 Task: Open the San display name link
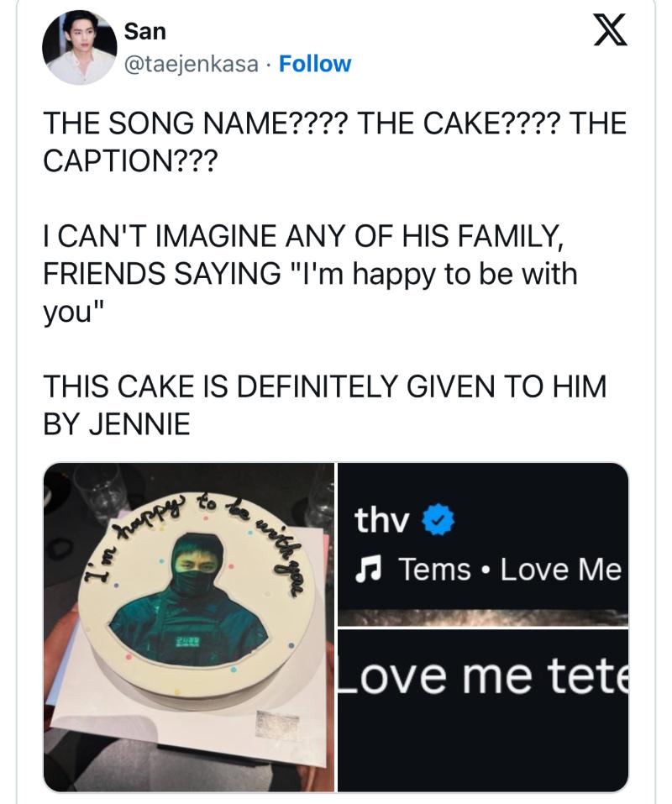click(x=144, y=32)
